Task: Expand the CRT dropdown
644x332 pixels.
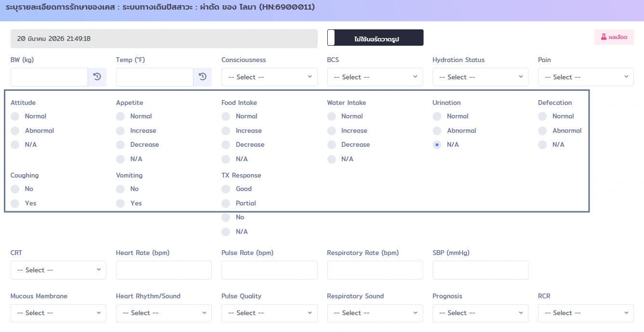Action: (58, 270)
